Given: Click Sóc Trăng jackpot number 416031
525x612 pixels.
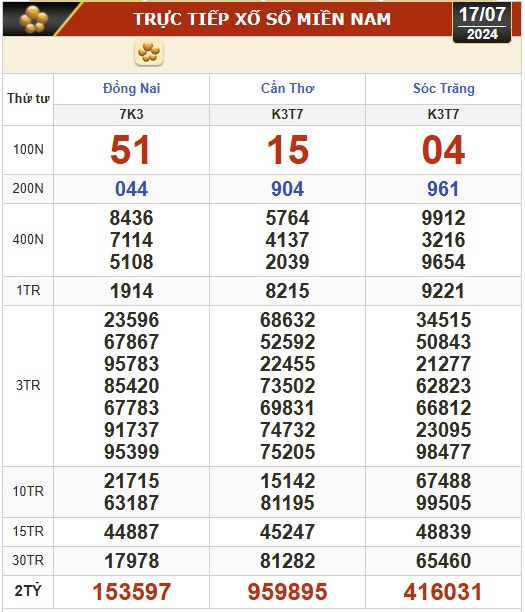Looking at the screenshot, I should click(443, 591).
